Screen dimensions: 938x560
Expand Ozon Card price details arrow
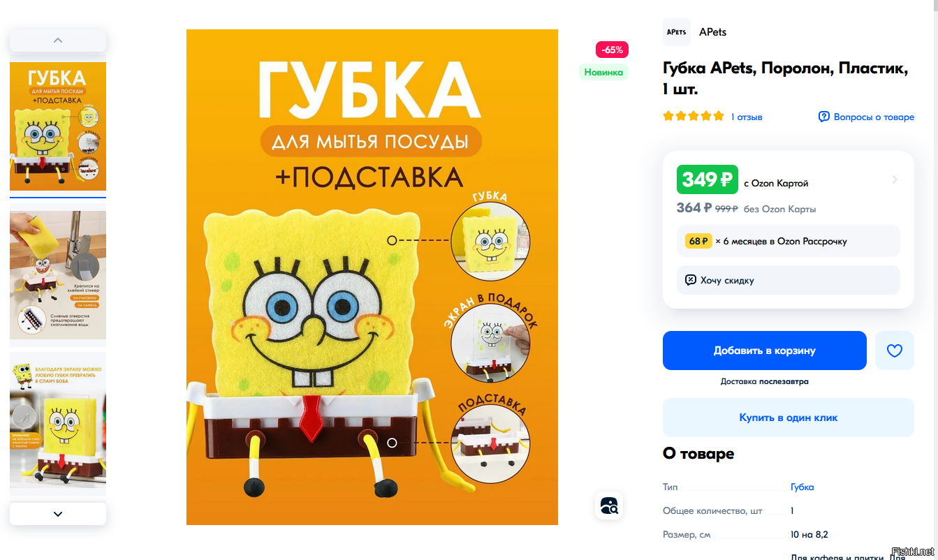click(895, 180)
